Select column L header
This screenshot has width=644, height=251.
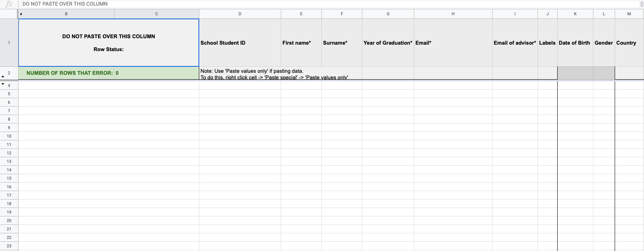pos(604,14)
